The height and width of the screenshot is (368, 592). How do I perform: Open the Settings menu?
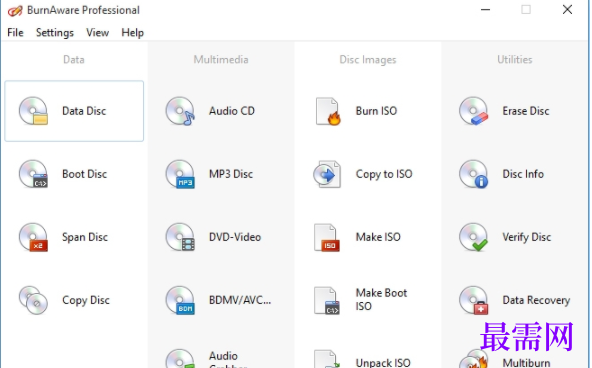pyautogui.click(x=55, y=33)
